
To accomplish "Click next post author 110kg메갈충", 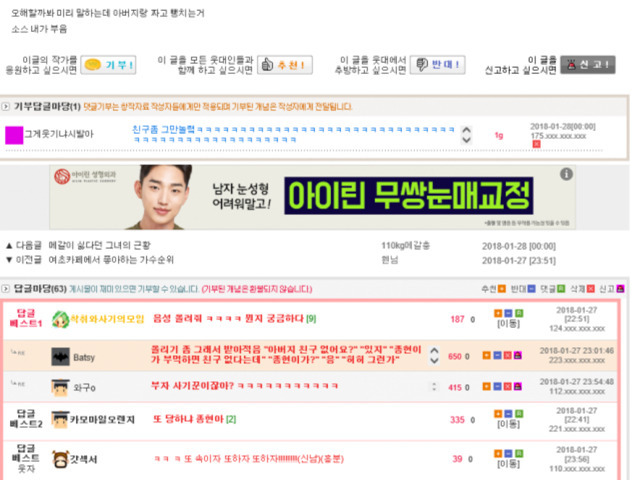I will [x=405, y=245].
